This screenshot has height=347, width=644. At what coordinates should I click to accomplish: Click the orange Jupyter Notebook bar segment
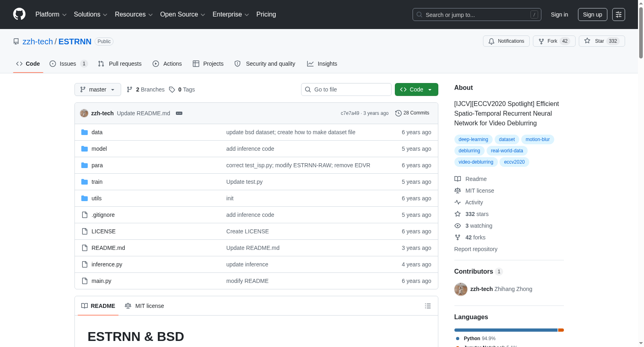[x=561, y=330]
